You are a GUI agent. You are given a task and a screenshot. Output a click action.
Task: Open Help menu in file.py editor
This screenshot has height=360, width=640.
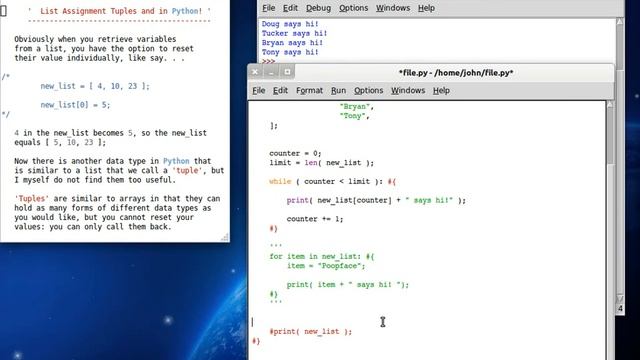coord(441,90)
